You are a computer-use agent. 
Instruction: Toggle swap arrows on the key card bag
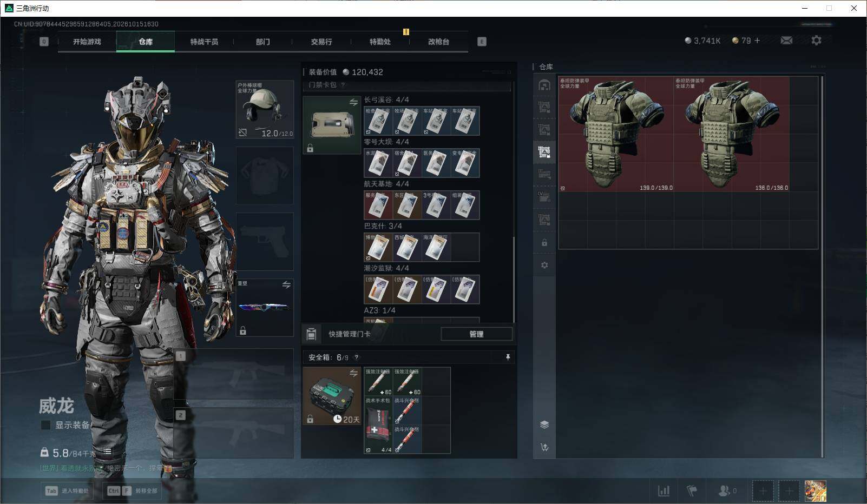353,102
